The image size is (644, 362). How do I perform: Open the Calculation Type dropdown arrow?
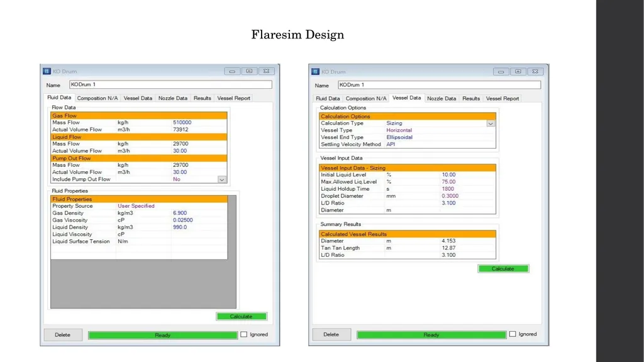click(x=491, y=123)
